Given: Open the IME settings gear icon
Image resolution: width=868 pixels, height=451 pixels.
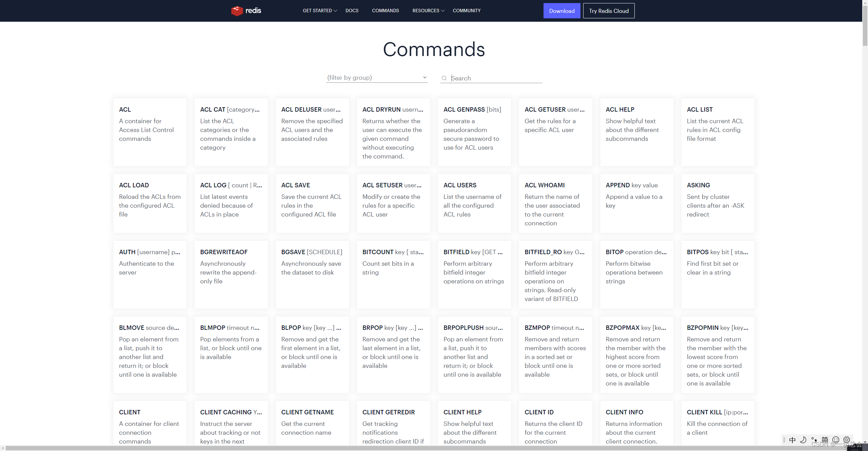Looking at the screenshot, I should pyautogui.click(x=847, y=440).
